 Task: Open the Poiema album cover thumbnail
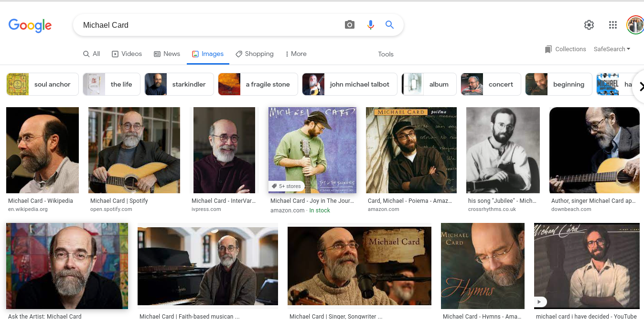click(x=411, y=150)
